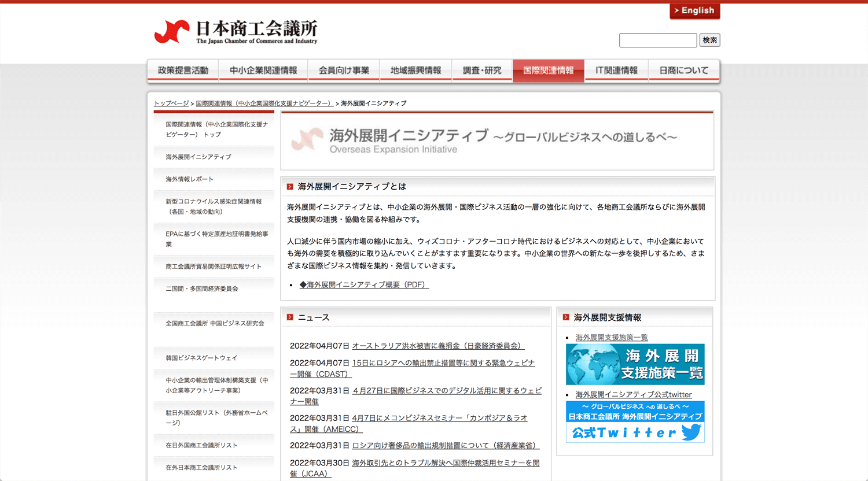
Task: Open the 政策提言活動 navigation tab
Action: tap(183, 71)
